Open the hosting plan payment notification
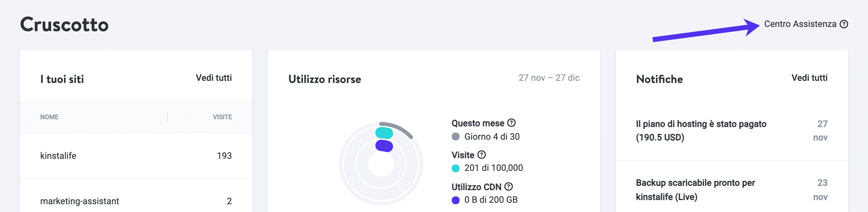The height and width of the screenshot is (212, 868). 701,130
